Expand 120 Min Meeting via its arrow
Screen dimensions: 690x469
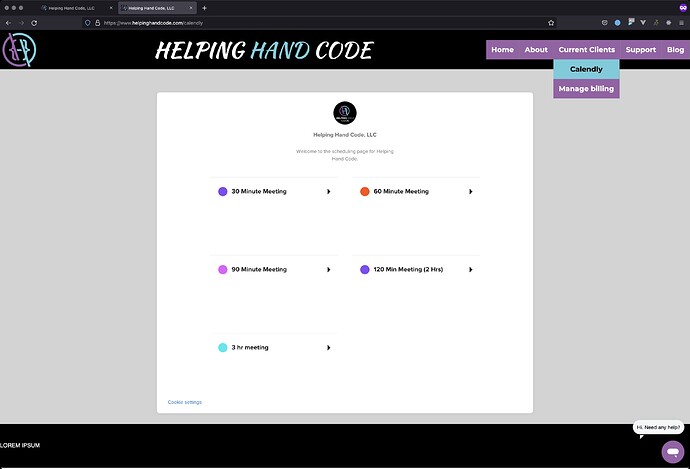470,269
